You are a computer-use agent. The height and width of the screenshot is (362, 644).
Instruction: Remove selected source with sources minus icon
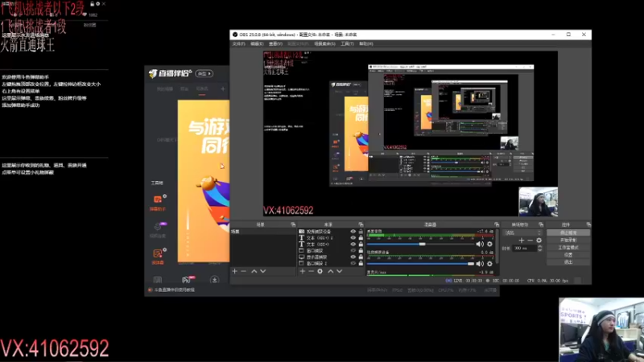coord(311,271)
